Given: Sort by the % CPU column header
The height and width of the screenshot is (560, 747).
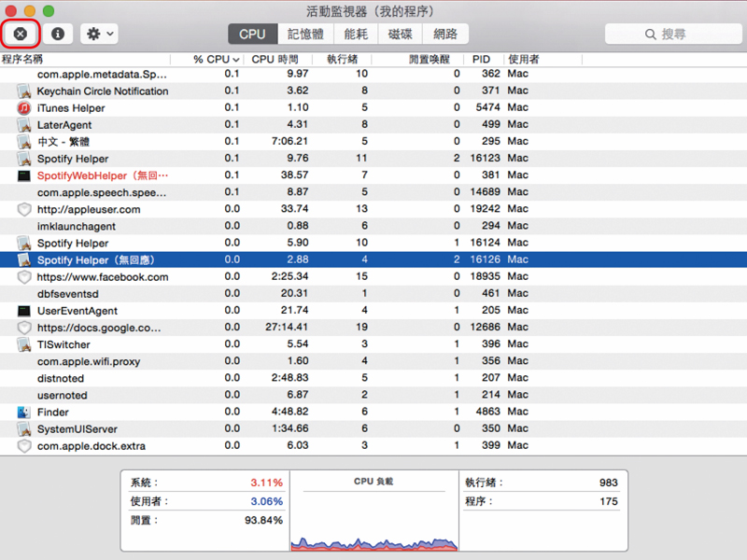Looking at the screenshot, I should point(216,60).
